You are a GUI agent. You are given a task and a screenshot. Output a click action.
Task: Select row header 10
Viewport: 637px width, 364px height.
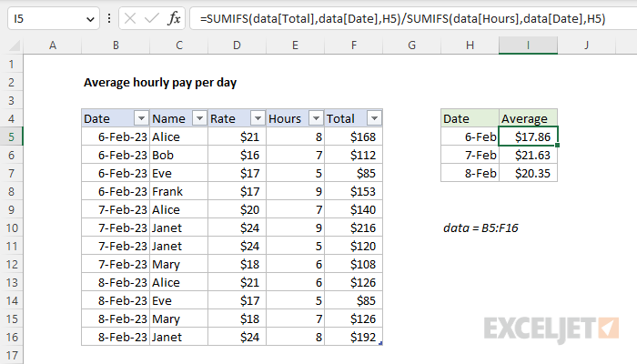point(11,227)
